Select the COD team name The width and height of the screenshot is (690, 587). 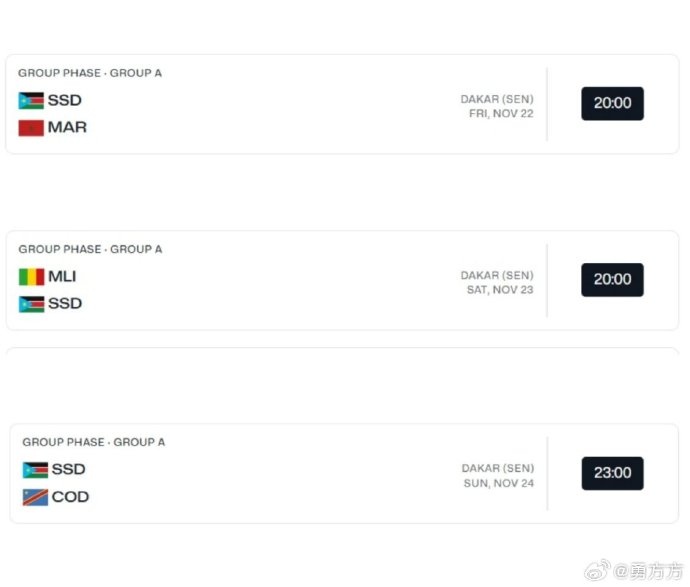point(70,497)
